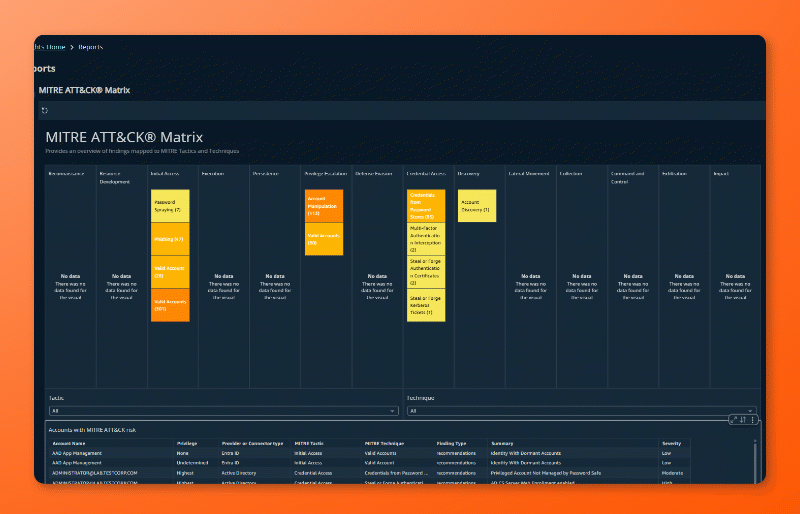Select the Steal or Forge Kerberos Tickets tile
The height and width of the screenshot is (514, 800).
(x=426, y=305)
